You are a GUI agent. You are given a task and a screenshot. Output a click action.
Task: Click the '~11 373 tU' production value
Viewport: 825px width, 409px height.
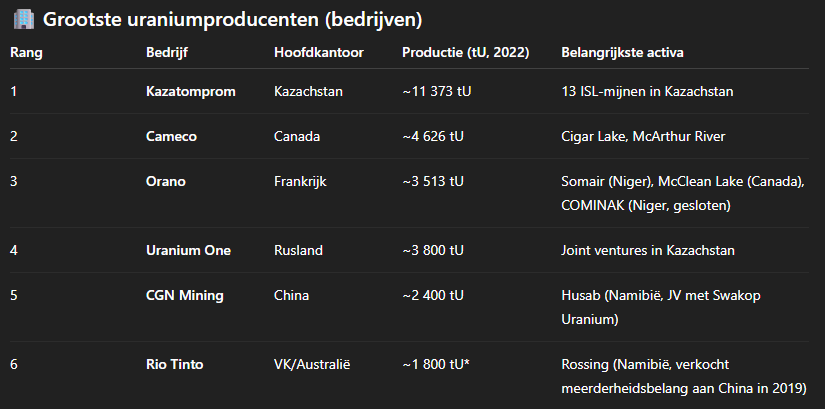[437, 92]
